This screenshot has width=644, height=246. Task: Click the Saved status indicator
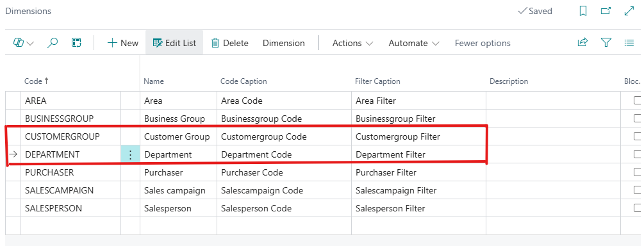click(x=535, y=11)
